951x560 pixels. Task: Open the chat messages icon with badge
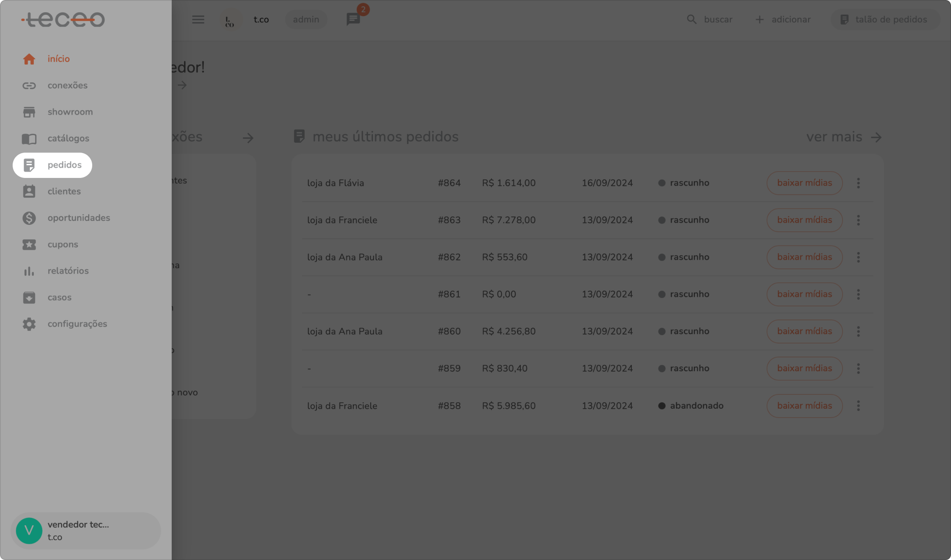point(353,19)
